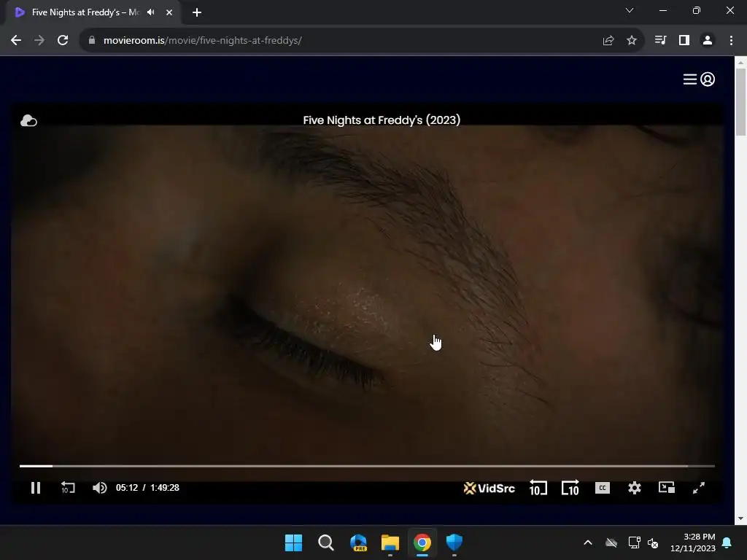Viewport: 747px width, 560px height.
Task: Click the scrollbar down arrow
Action: tap(740, 518)
